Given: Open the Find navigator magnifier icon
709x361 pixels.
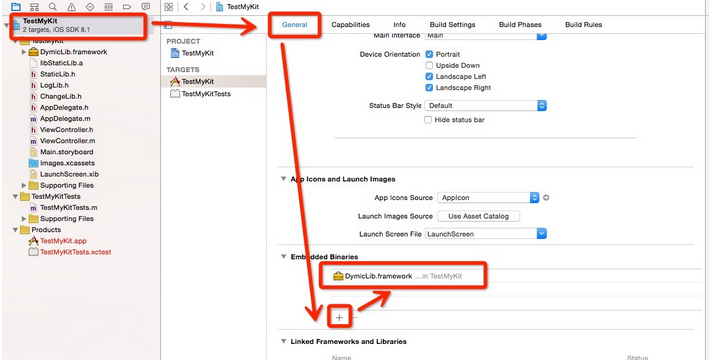Looking at the screenshot, I should click(x=53, y=7).
